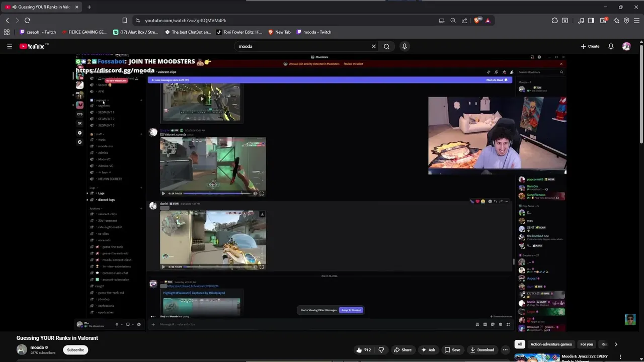The height and width of the screenshot is (362, 644).
Task: Click the mooda channel avatar
Action: pos(22,350)
